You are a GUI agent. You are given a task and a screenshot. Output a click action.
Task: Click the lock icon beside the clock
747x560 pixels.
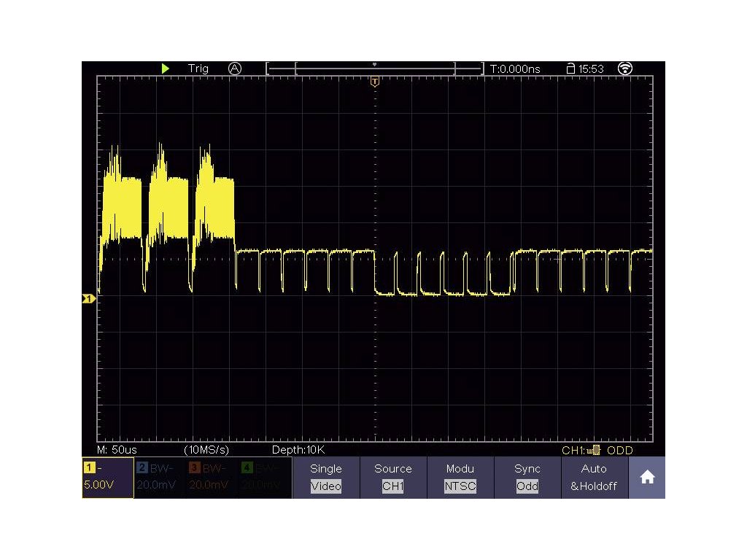[570, 69]
